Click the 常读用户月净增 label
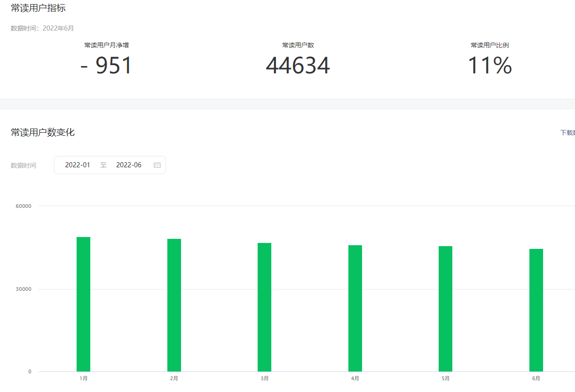 106,45
